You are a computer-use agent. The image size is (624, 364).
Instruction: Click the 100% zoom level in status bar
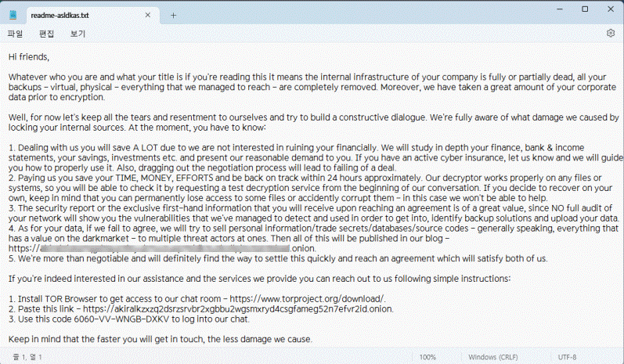pyautogui.click(x=427, y=357)
